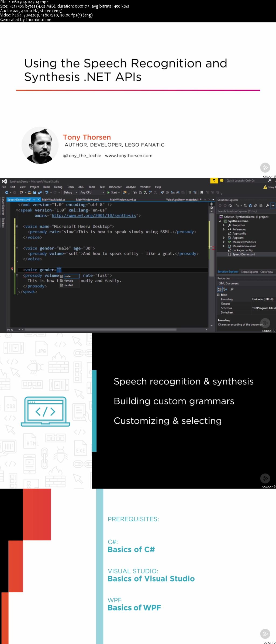
Task: Expand the MainViewModel.cs node arrow
Action: [x=224, y=242]
